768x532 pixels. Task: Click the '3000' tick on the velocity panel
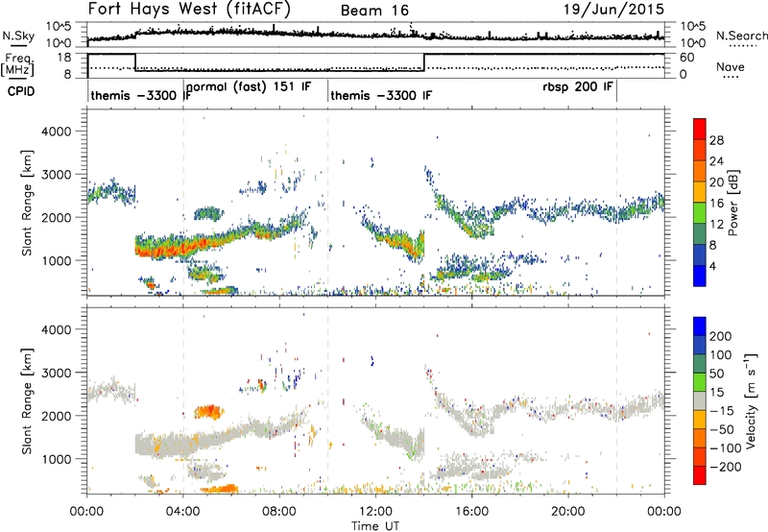(x=56, y=373)
